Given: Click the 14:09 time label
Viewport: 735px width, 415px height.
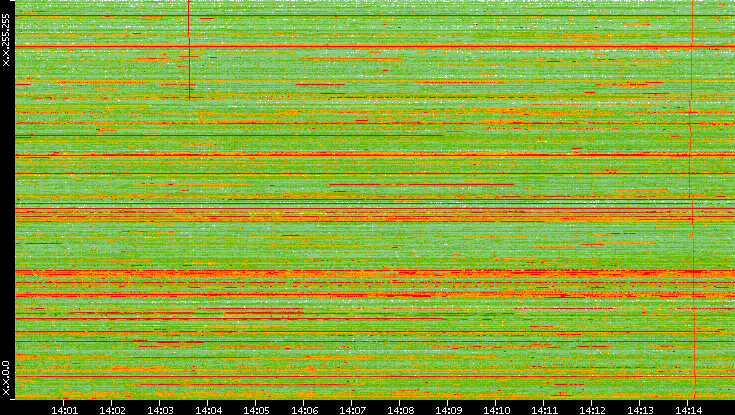Looking at the screenshot, I should point(448,410).
